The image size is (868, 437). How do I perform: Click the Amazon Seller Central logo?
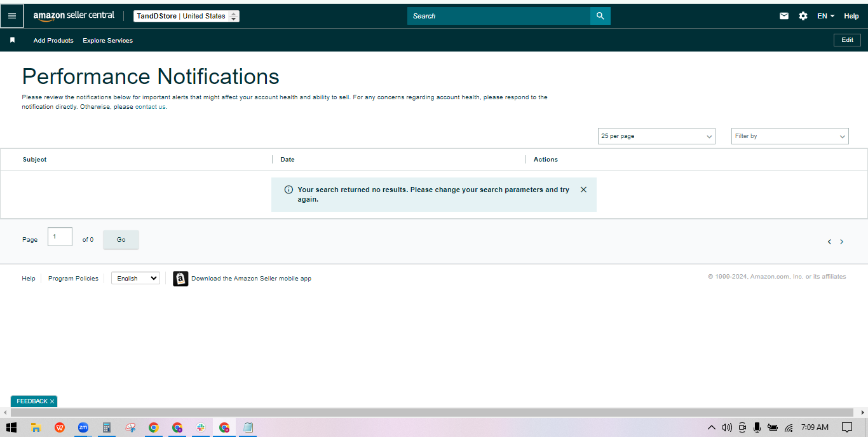coord(74,16)
